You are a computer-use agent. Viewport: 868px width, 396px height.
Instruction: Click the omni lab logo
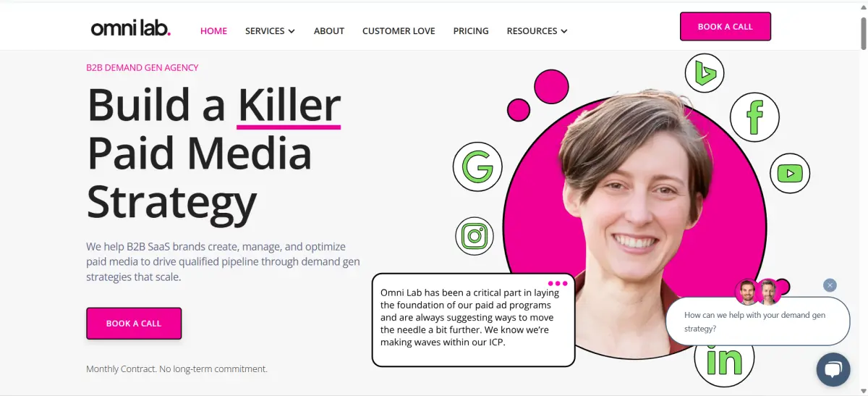click(130, 29)
